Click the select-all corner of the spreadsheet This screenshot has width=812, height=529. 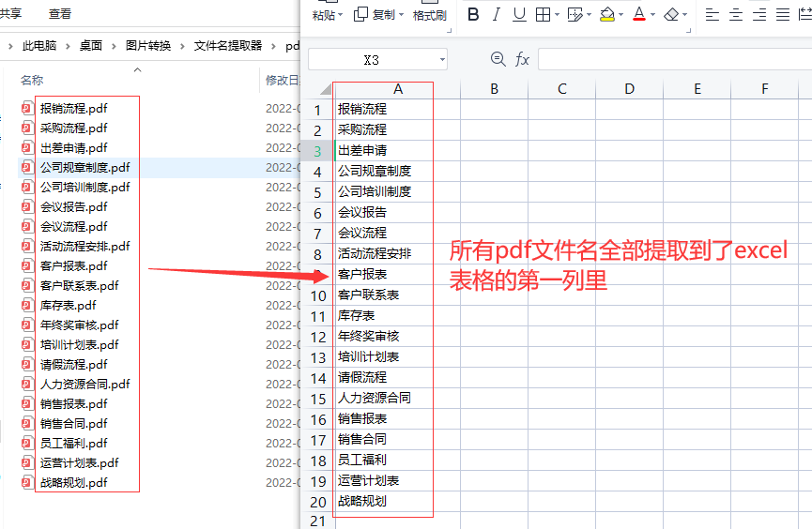(x=325, y=89)
